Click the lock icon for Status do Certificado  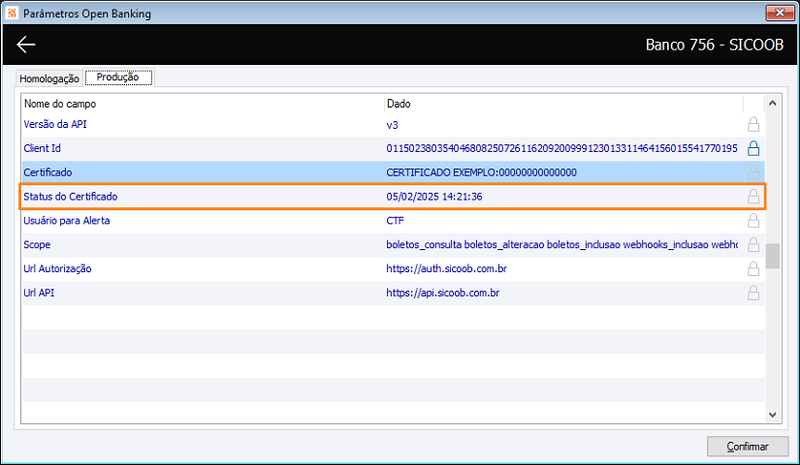pos(753,197)
